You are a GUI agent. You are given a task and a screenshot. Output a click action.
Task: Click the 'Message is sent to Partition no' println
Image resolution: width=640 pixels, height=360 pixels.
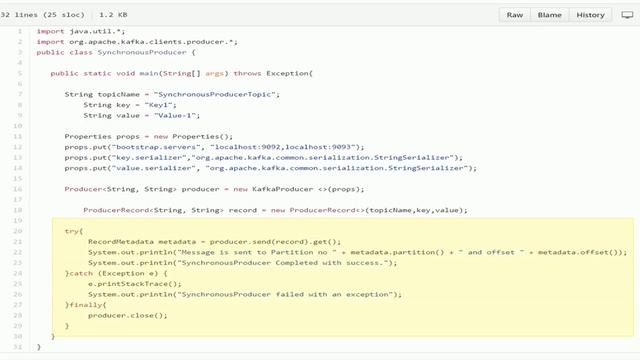pyautogui.click(x=358, y=252)
